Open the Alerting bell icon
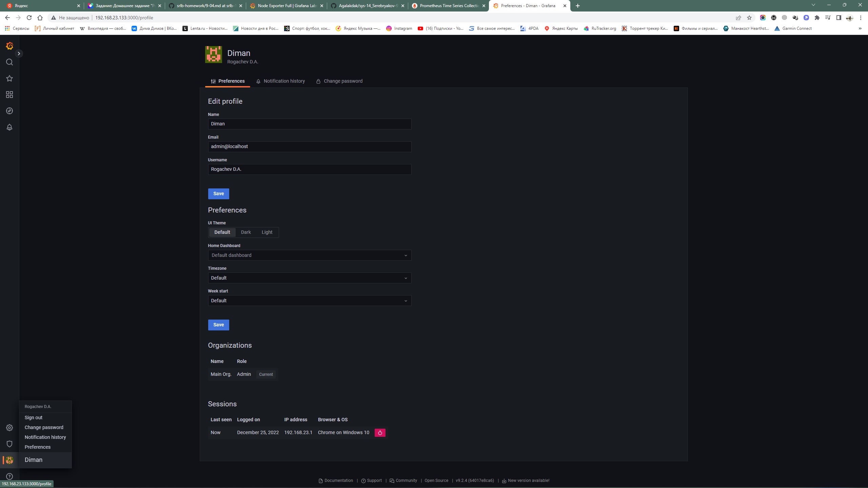The width and height of the screenshot is (868, 488). 9,127
